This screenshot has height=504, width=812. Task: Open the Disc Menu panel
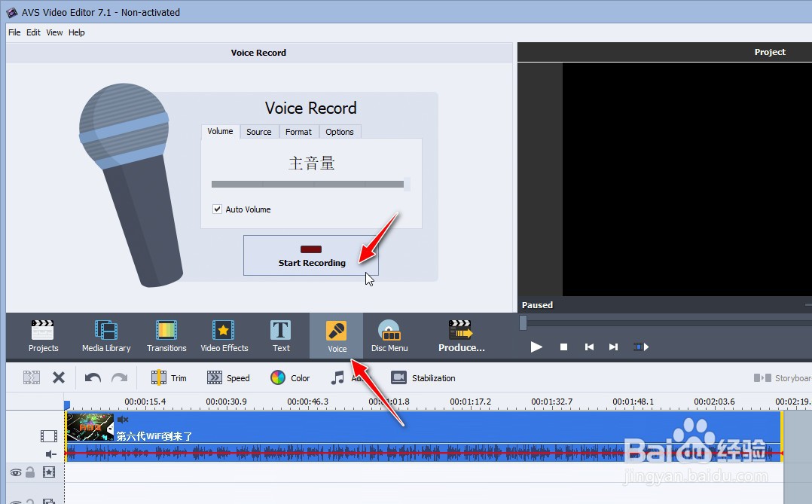pyautogui.click(x=389, y=335)
